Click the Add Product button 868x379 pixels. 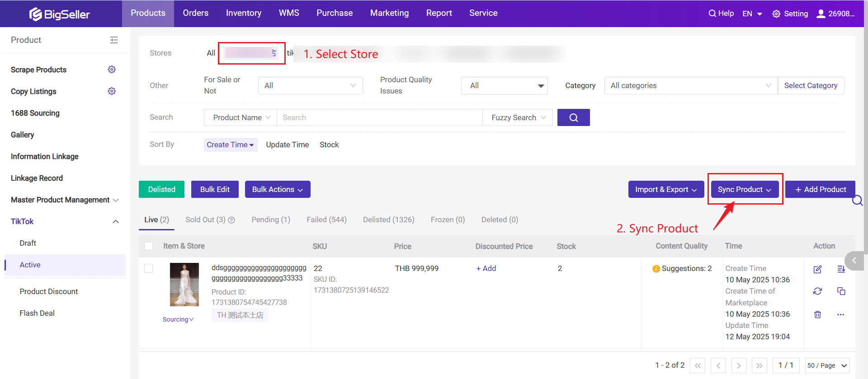tap(820, 189)
